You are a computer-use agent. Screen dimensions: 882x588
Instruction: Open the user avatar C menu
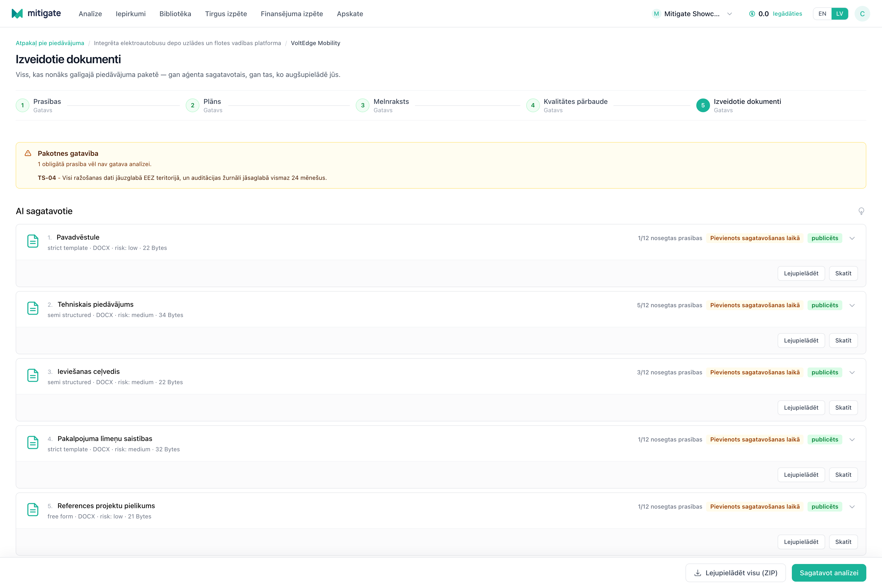(x=862, y=14)
